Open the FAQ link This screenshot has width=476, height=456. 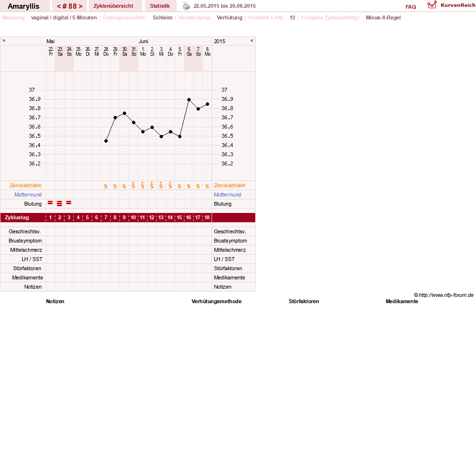[410, 7]
